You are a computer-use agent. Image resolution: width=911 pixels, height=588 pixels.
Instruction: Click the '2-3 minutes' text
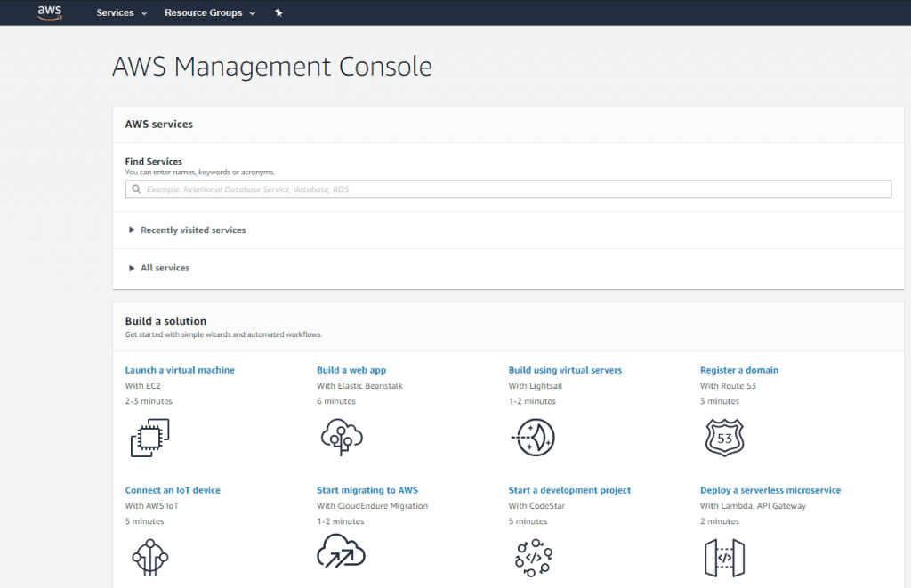click(149, 401)
